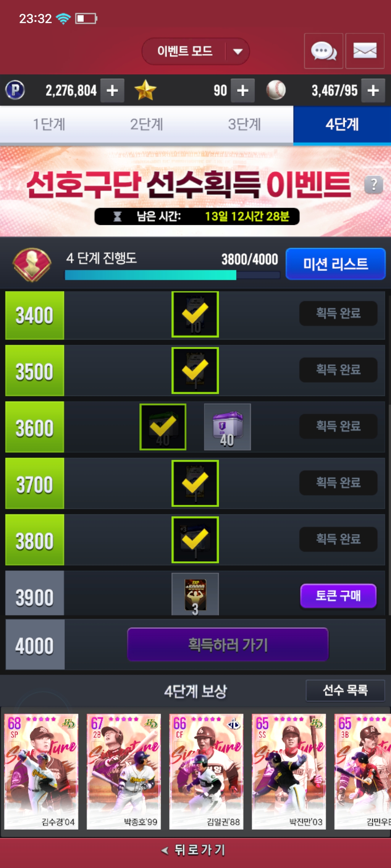Open the question mark help icon
The width and height of the screenshot is (391, 868).
(x=374, y=185)
